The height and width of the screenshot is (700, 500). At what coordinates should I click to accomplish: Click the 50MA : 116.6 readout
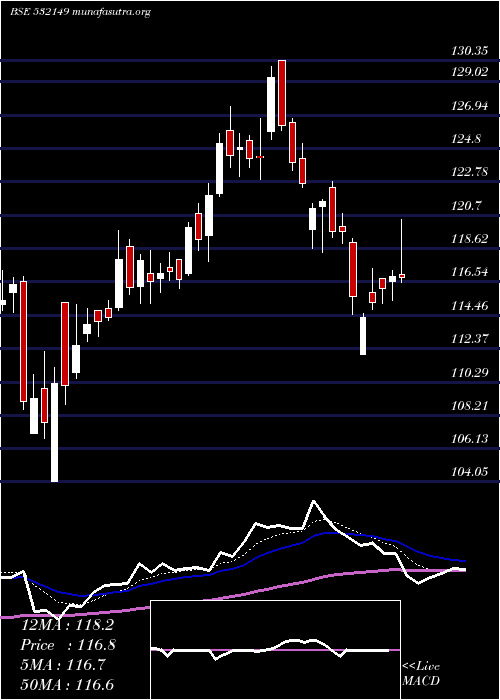(67, 685)
